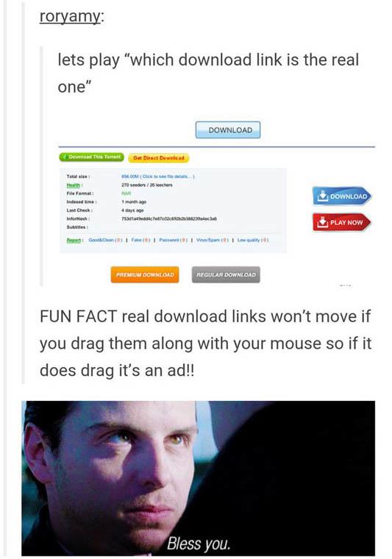The height and width of the screenshot is (559, 392).
Task: Click the yellow Get Direct Download button
Action: 159,158
